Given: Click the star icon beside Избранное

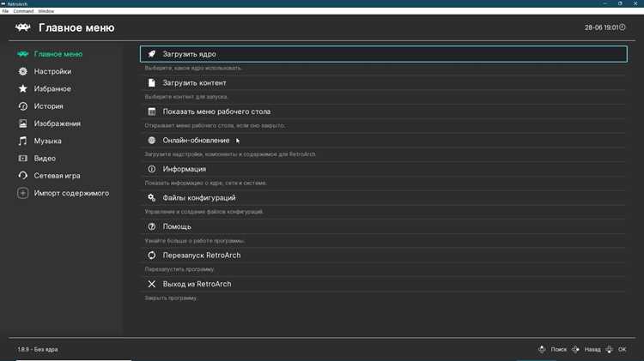Looking at the screenshot, I should [22, 88].
